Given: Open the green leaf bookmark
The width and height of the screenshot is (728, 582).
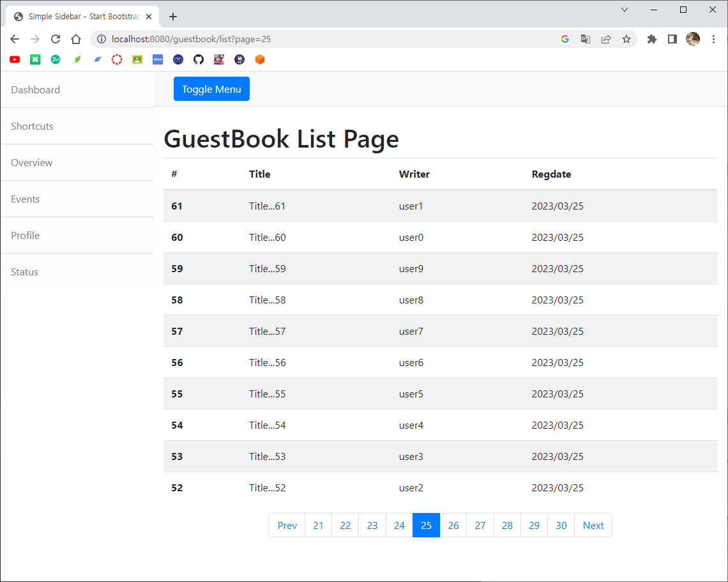Looking at the screenshot, I should (77, 59).
